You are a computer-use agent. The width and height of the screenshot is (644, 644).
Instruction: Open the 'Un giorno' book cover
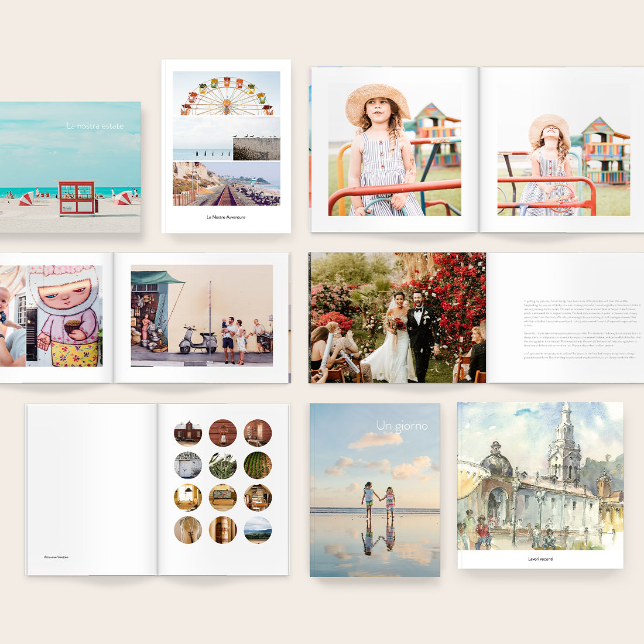tap(375, 489)
